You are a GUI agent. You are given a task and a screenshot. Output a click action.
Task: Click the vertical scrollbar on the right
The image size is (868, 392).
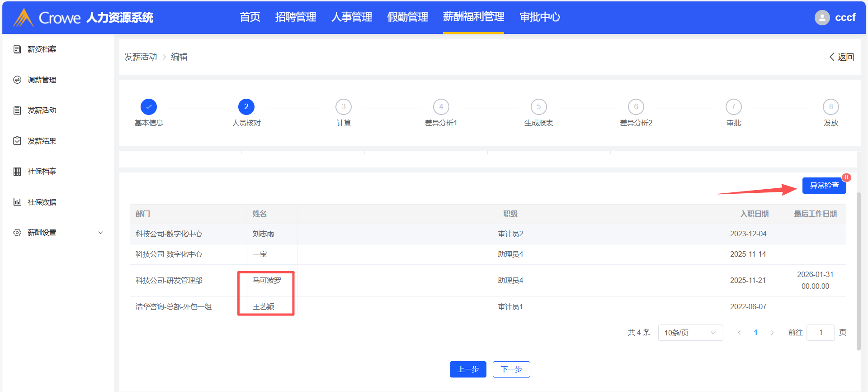coord(859,272)
